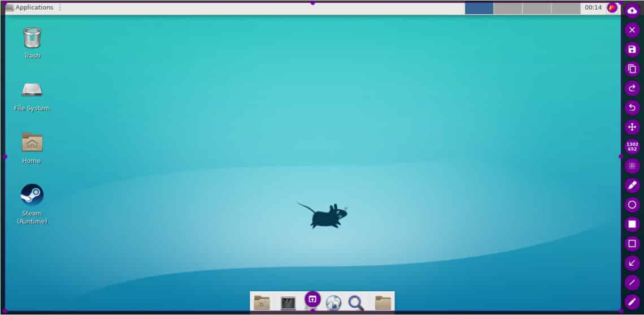The image size is (644, 315).
Task: Select the marker highlighter tool
Action: [632, 185]
